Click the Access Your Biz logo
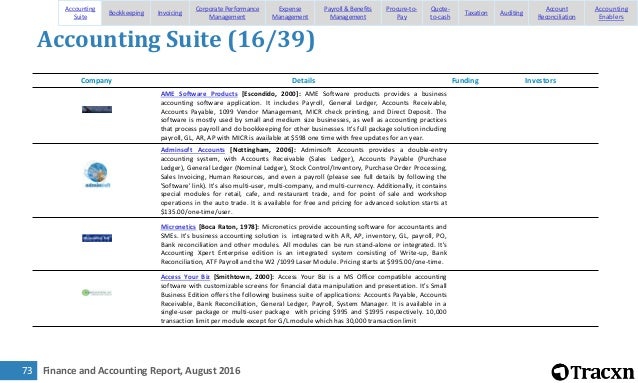This screenshot has width=638, height=383. click(x=97, y=292)
